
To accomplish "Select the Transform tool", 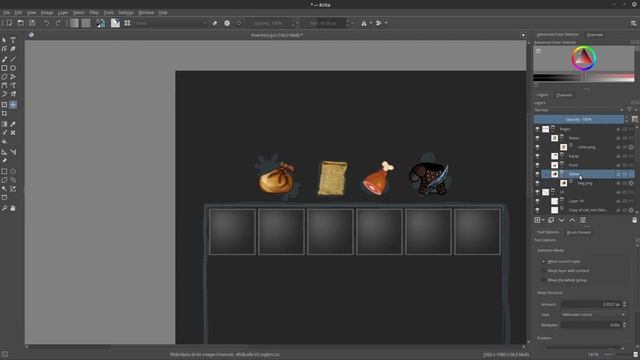I will point(4,104).
